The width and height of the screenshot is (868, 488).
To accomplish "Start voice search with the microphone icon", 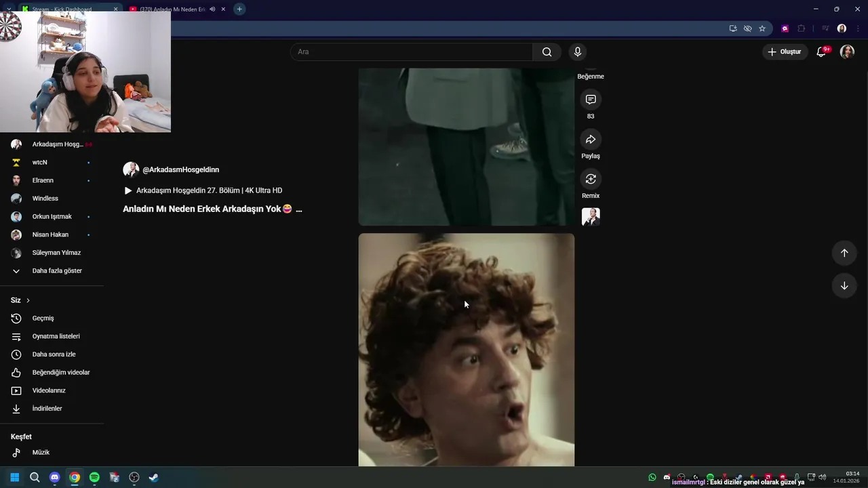I will tap(578, 52).
